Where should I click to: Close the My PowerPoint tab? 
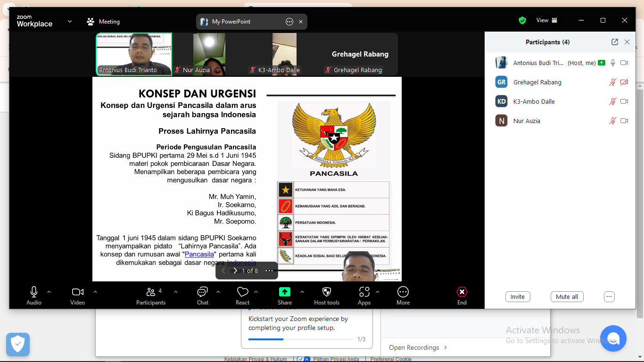point(301,22)
